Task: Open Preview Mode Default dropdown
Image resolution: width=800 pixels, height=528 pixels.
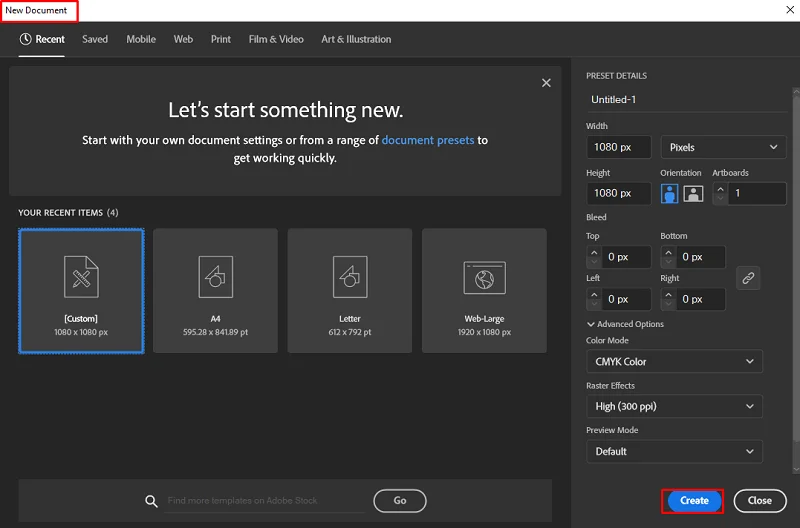Action: (x=674, y=451)
